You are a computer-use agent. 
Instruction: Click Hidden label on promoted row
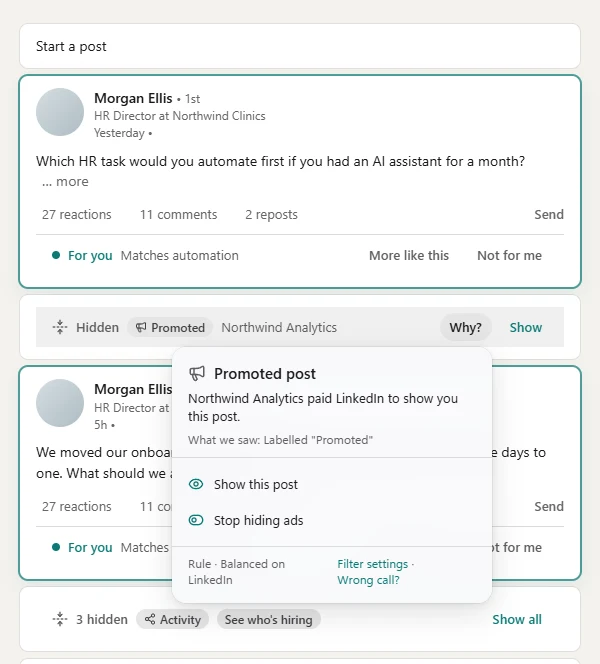pyautogui.click(x=97, y=327)
